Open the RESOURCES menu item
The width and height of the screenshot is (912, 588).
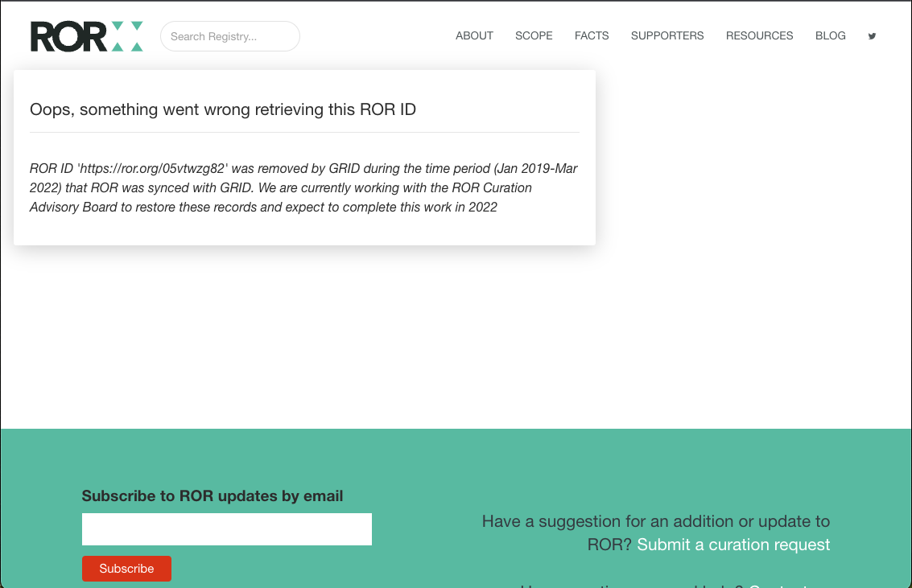coord(759,36)
